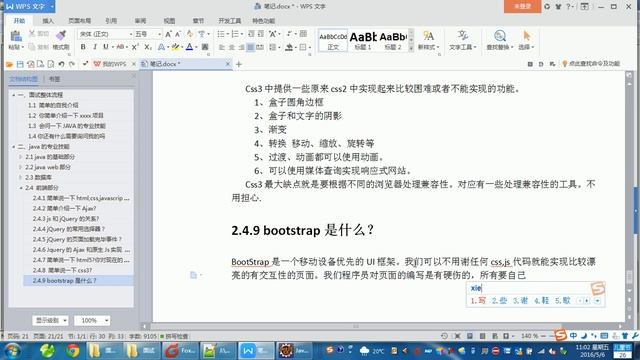The image size is (640, 360).
Task: Open the Page Layout ribbon tab
Action: click(79, 21)
